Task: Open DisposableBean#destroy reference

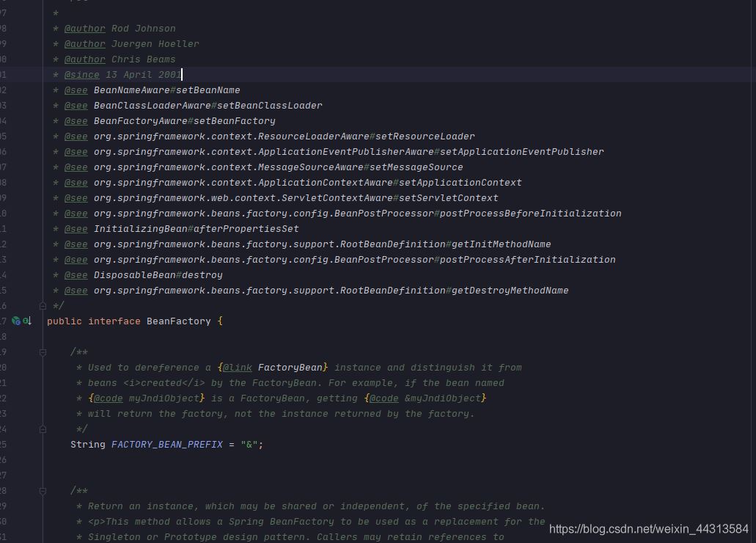Action: (158, 275)
